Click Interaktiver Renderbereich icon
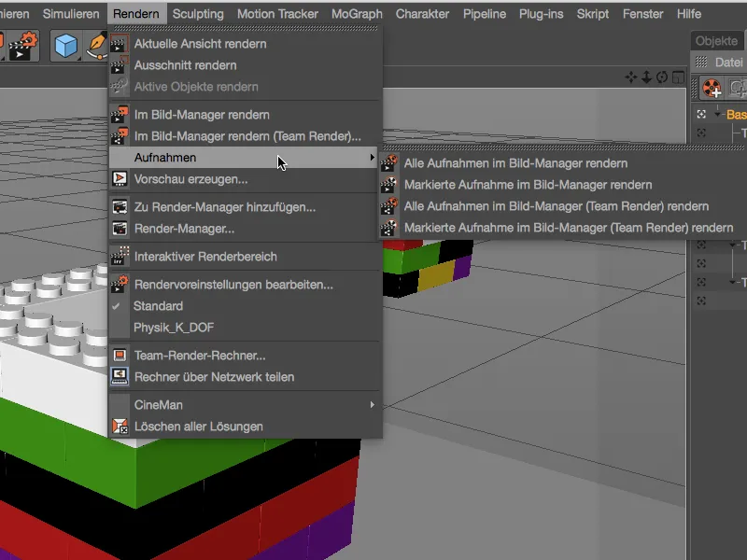The height and width of the screenshot is (560, 747). pyautogui.click(x=120, y=257)
